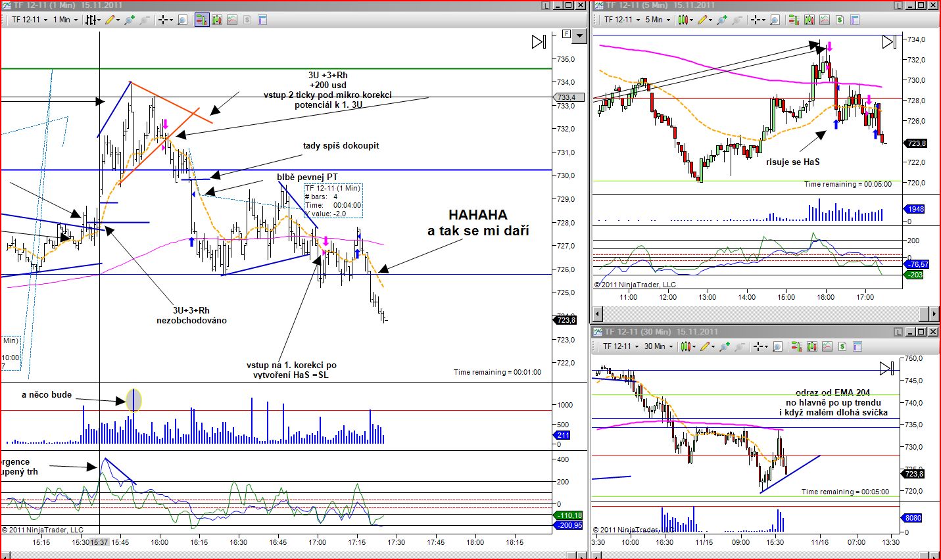Open the TF 12-11 instrument dropdown in the 1 Min chart
Screen dimensions: 941x560
30,20
